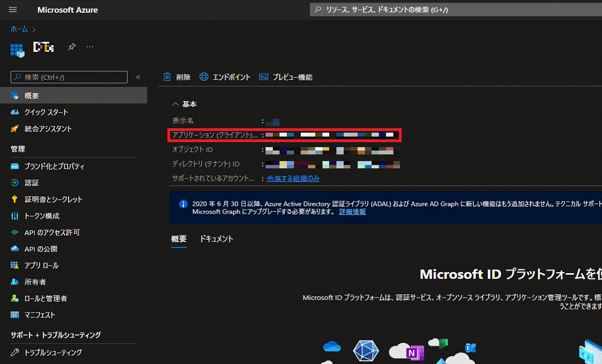602x364 pixels.
Task: Open 所属する組織のみ link
Action: (x=293, y=178)
